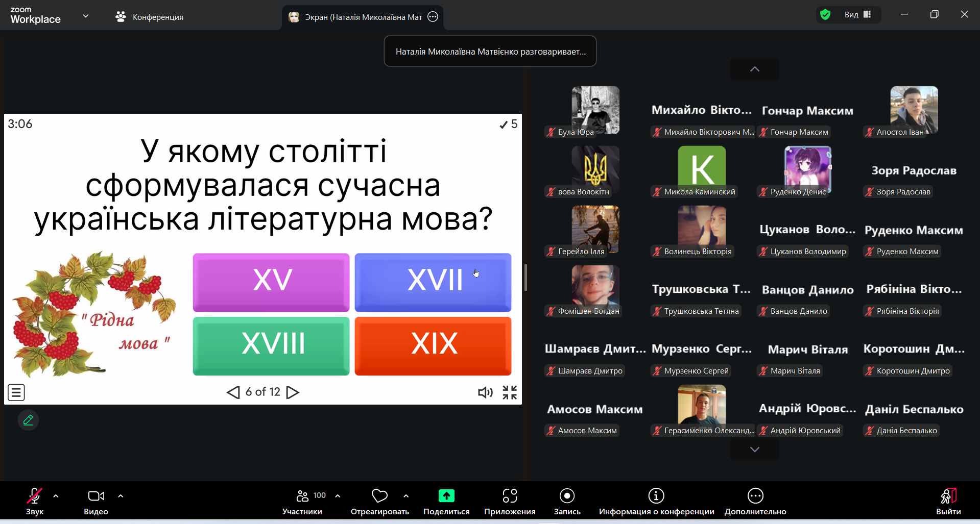Click the slide volume speaker icon
This screenshot has width=980, height=524.
[x=485, y=392]
